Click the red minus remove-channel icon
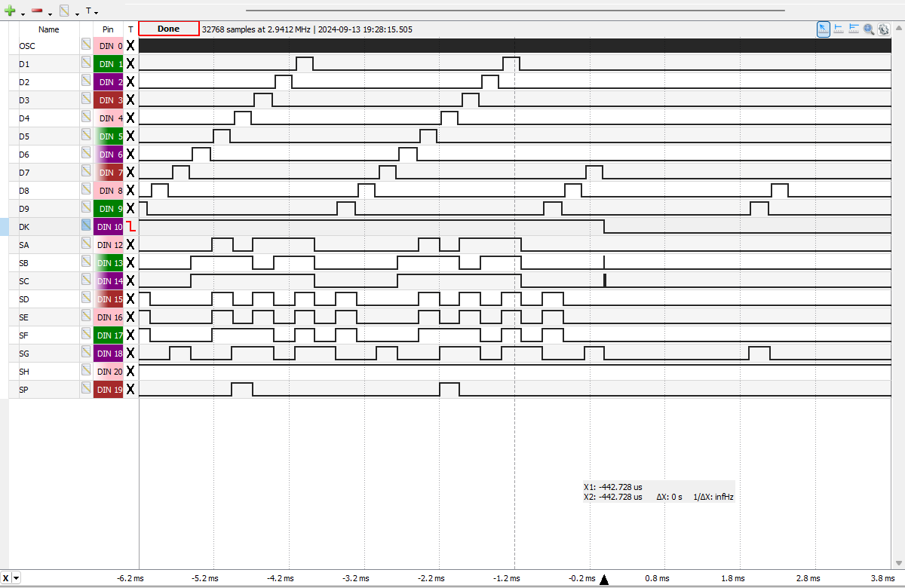This screenshot has height=588, width=905. pyautogui.click(x=37, y=11)
